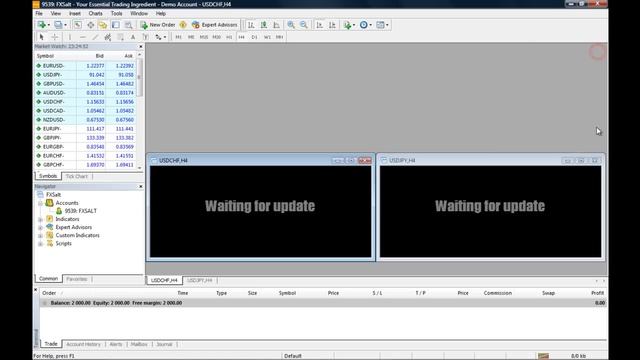Switch timeframe to D1

tap(254, 37)
